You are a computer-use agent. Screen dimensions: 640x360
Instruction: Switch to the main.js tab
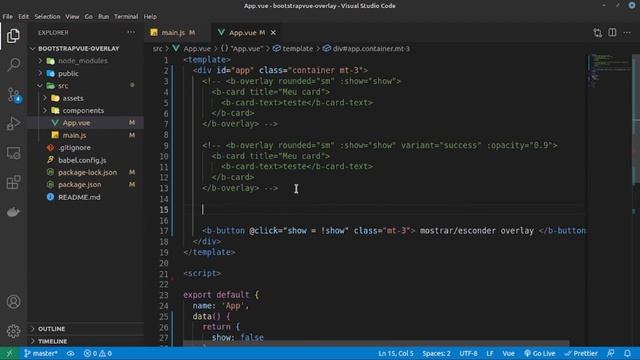click(x=178, y=33)
